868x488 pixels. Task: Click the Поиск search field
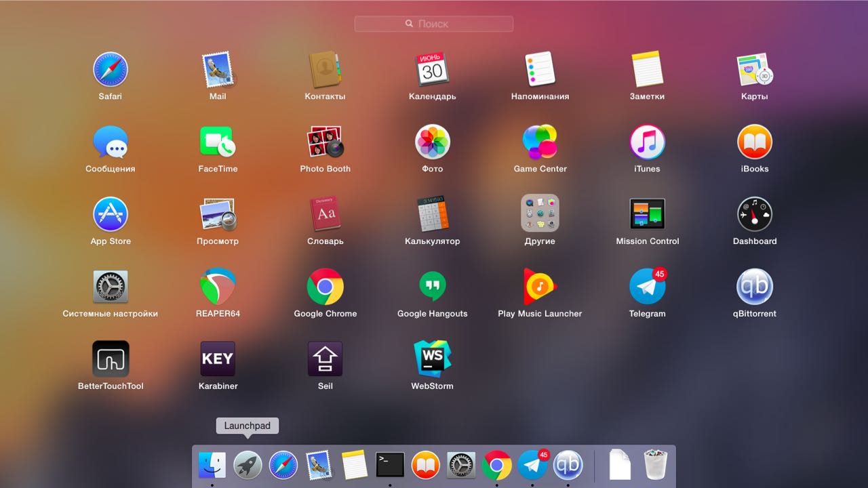tap(434, 24)
